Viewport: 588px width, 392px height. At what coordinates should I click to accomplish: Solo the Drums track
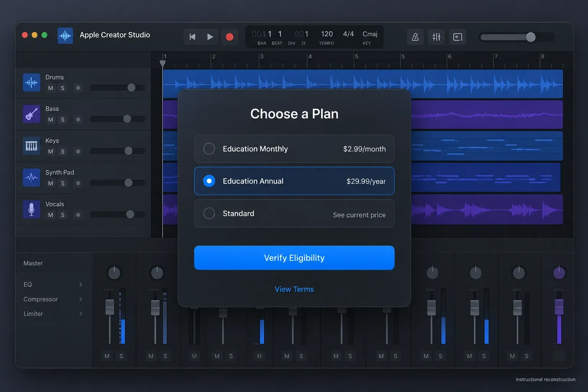(x=63, y=88)
